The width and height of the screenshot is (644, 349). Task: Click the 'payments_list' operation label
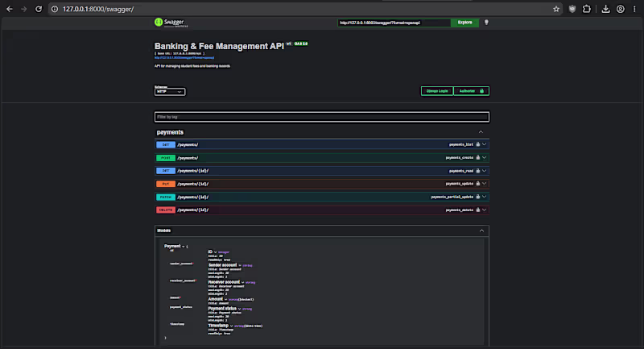(460, 145)
